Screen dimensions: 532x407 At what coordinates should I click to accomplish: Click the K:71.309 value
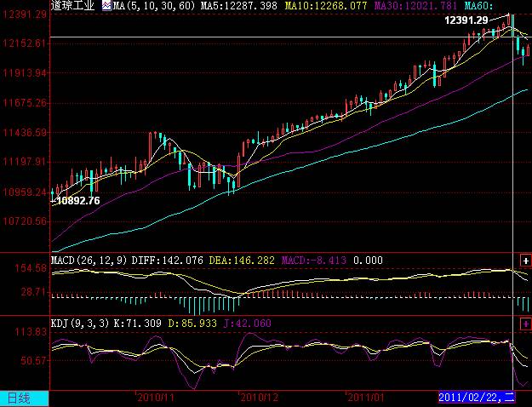pyautogui.click(x=137, y=324)
